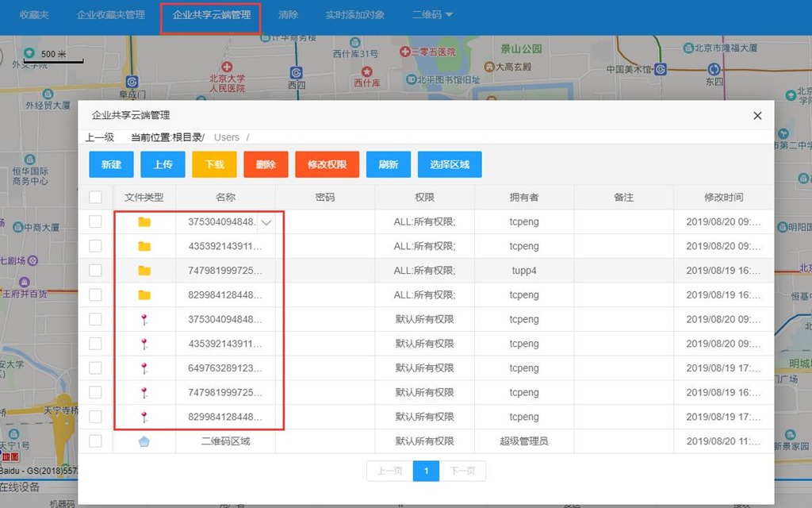Toggle the select-all checkbox in table header
The image size is (812, 508).
[95, 197]
